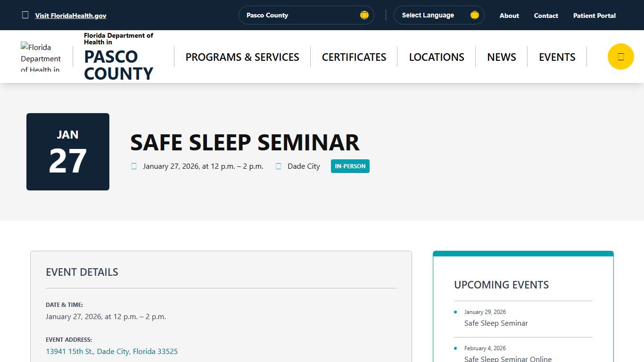Image resolution: width=644 pixels, height=362 pixels.
Task: Follow the Visit FloridaHealth.gov link
Action: tap(71, 15)
